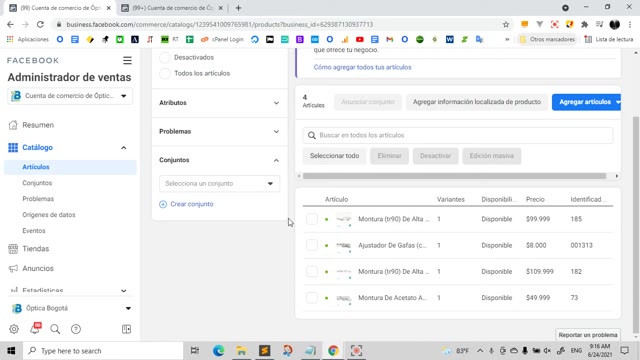Open the Cuenta de comercio account dropdown
The image size is (640, 360).
[70, 96]
